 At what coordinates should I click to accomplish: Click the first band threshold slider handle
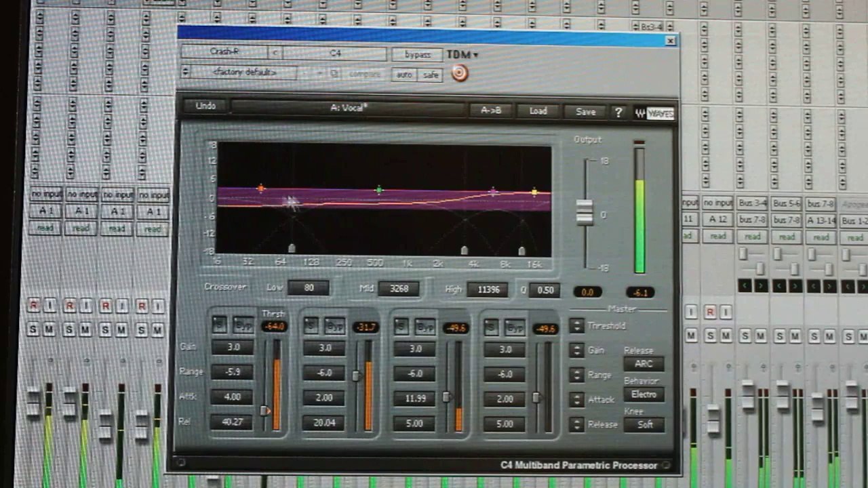tap(265, 411)
